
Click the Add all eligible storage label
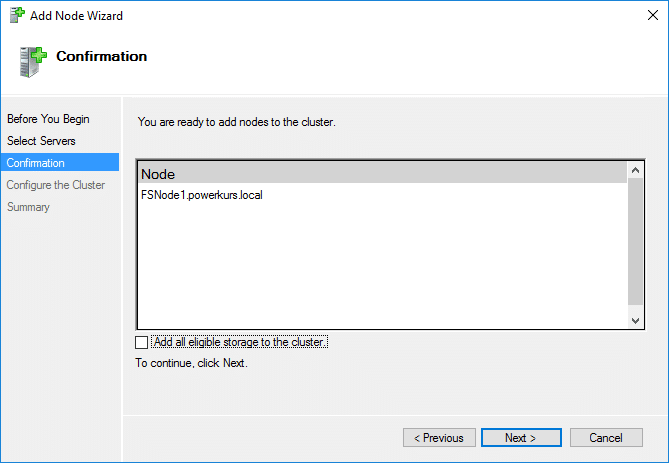(x=240, y=342)
